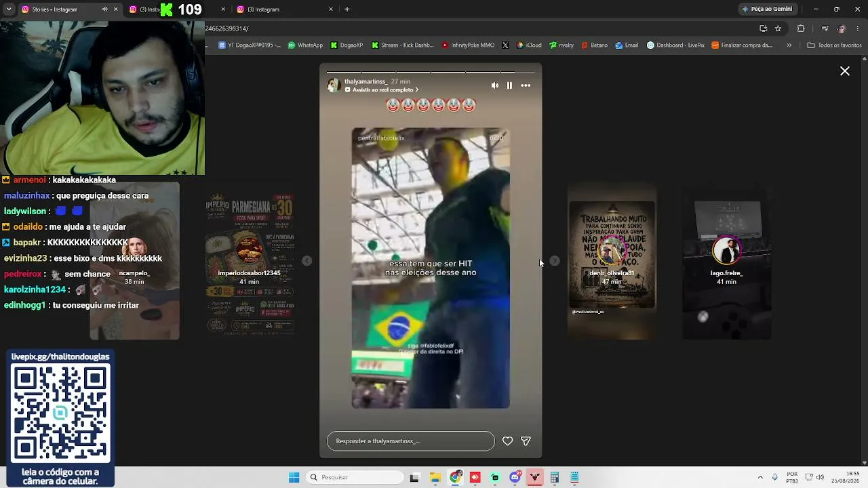This screenshot has width=868, height=488.
Task: Click the taskbar 'Pesquisar' search box
Action: click(x=353, y=478)
